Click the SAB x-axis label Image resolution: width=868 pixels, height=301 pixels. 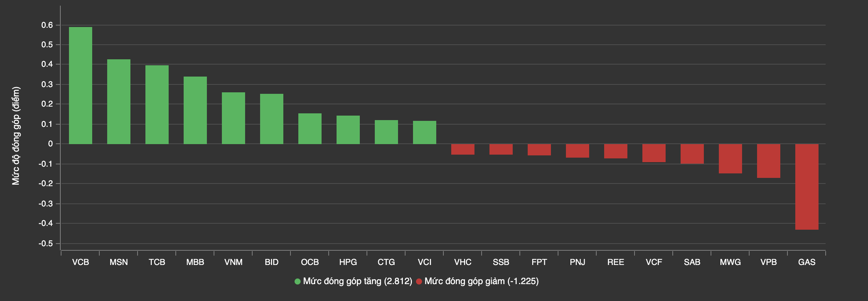[692, 262]
